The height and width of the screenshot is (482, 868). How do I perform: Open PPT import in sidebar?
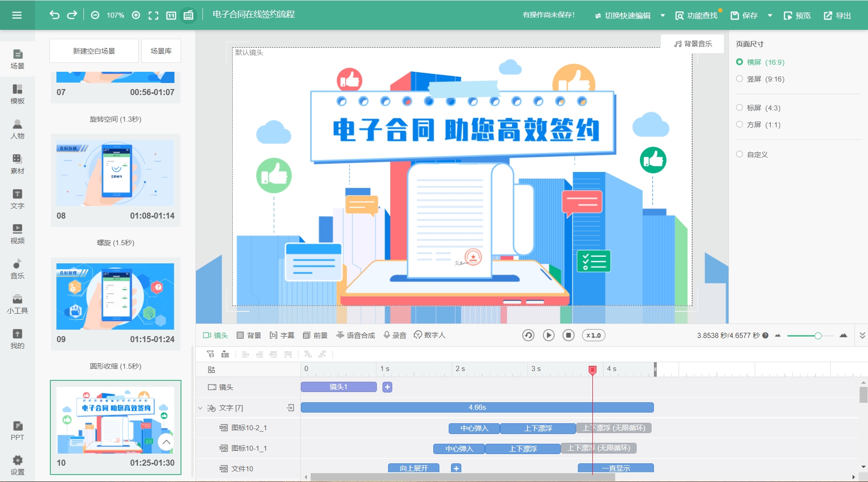17,431
